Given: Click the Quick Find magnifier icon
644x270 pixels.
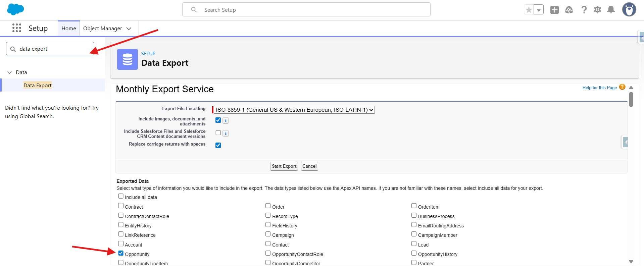Looking at the screenshot, I should coord(13,49).
